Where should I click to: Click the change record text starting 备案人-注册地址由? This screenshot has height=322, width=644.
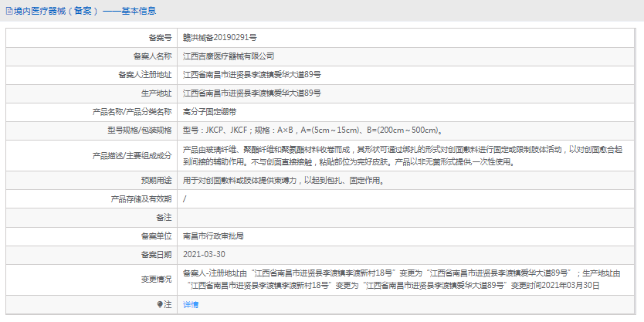[402, 280]
